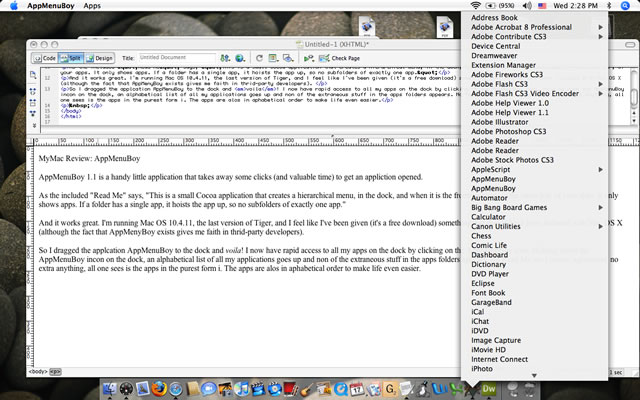Expand Big Bang Board Games submenu arrow
640x400 pixels.
(600, 207)
